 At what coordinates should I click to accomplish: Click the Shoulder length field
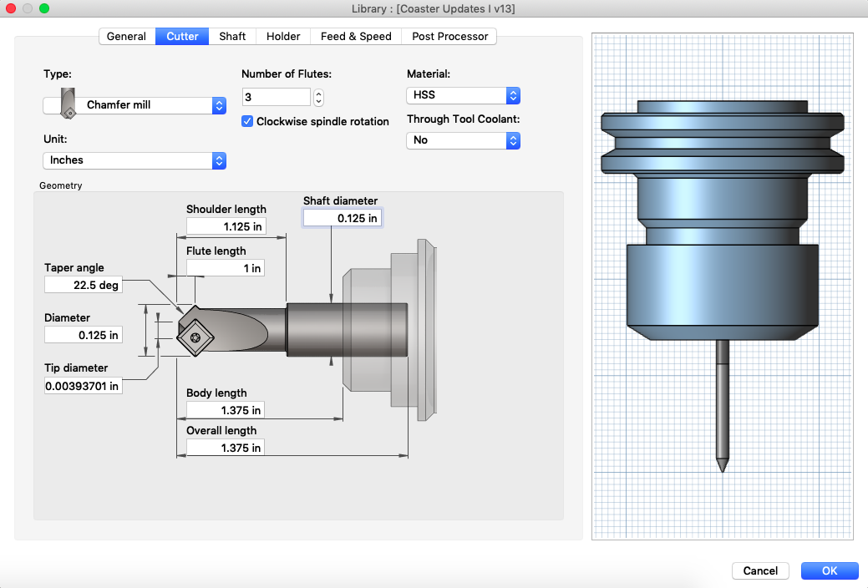click(x=226, y=226)
